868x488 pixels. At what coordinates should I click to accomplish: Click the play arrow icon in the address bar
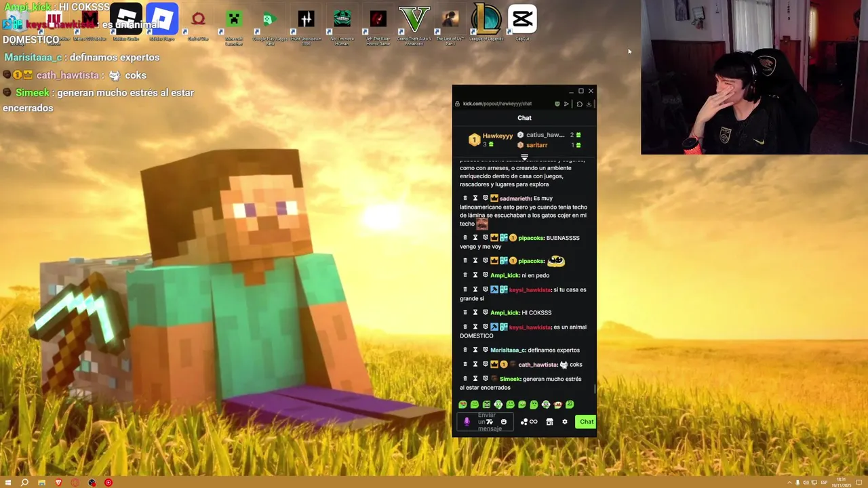[x=566, y=104]
